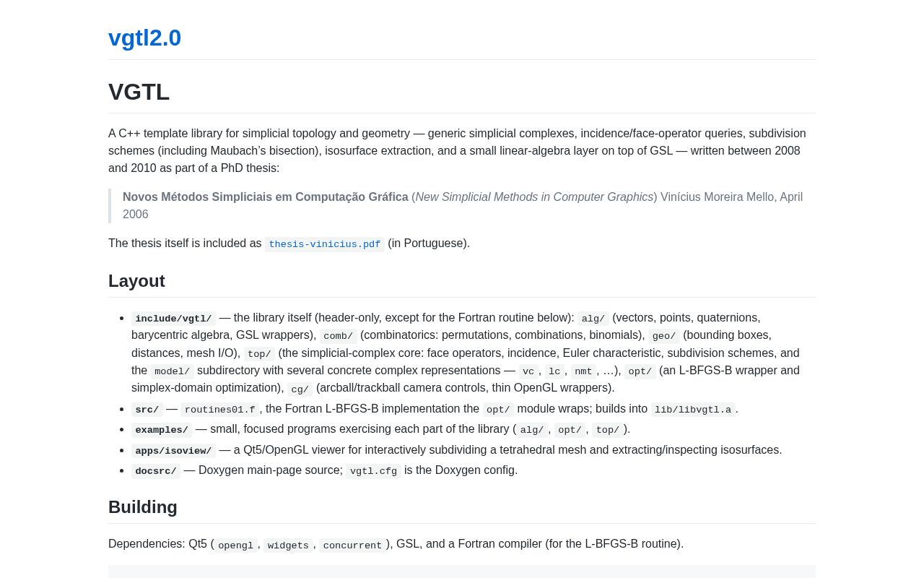The image size is (924, 578).
Task: Click the nmt code snippet
Action: click(583, 371)
